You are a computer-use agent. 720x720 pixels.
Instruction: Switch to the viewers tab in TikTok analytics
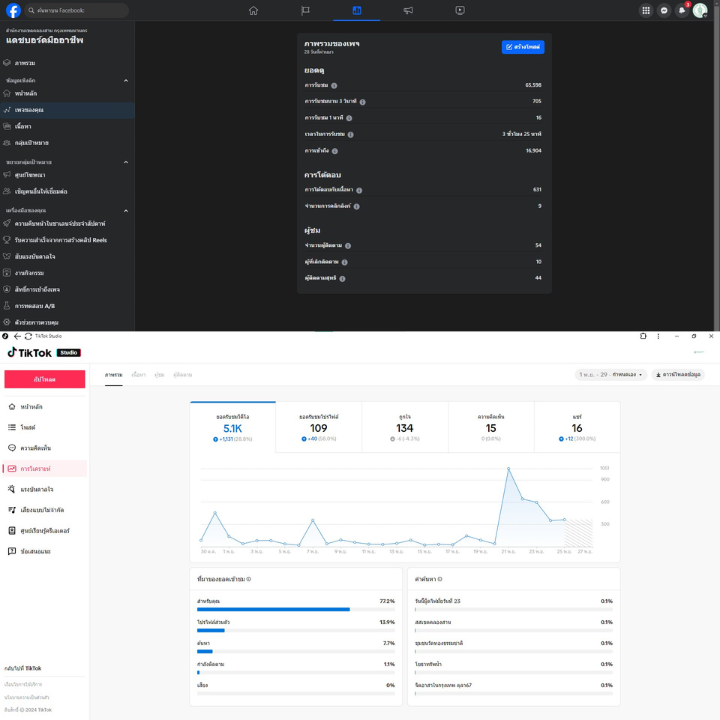coord(159,375)
